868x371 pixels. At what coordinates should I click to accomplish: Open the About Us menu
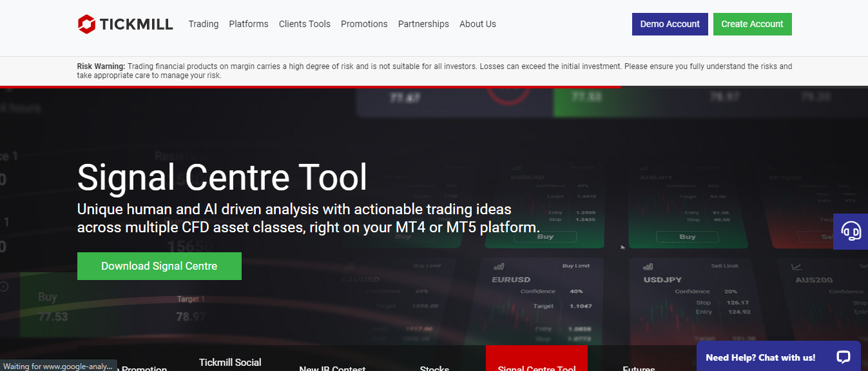point(477,24)
